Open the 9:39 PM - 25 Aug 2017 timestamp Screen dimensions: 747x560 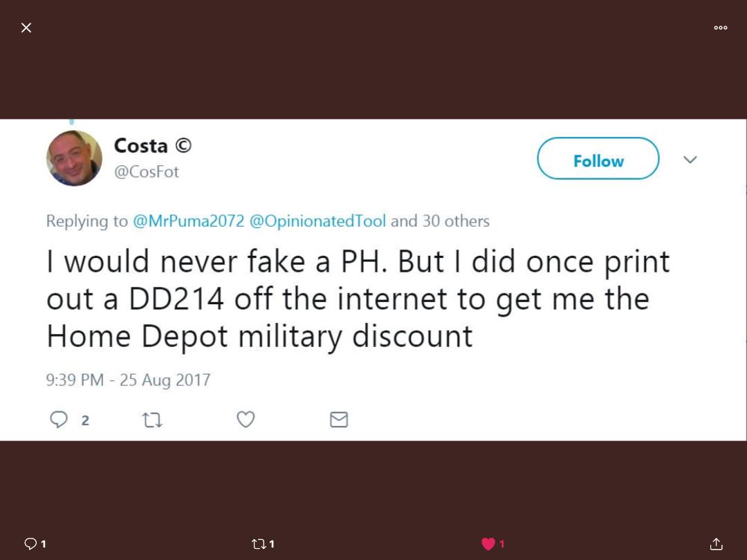128,380
